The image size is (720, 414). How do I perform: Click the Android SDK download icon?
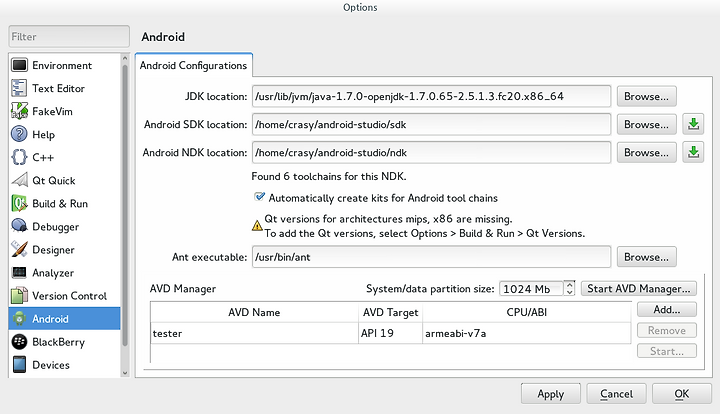pyautogui.click(x=693, y=124)
